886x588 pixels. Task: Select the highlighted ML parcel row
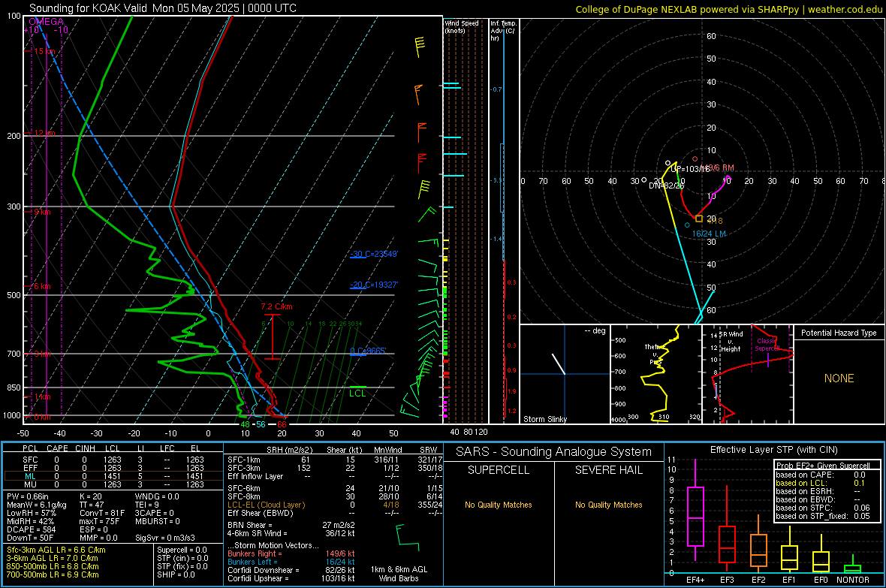113,476
